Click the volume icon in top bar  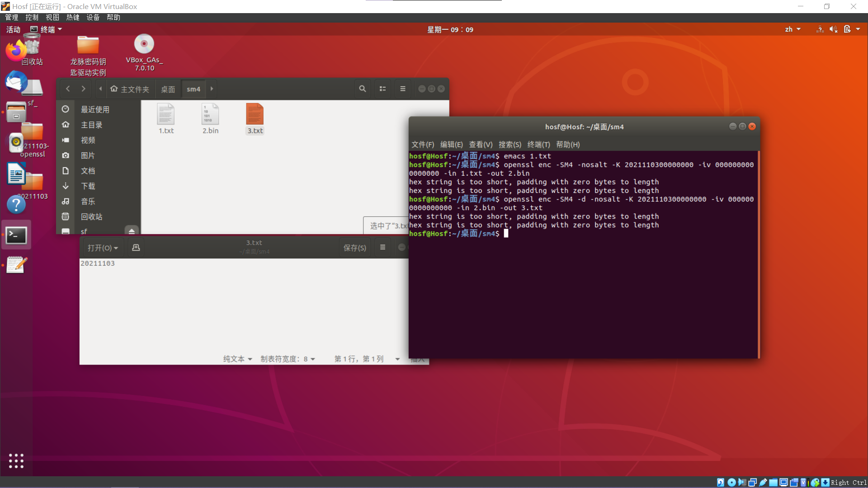[834, 29]
